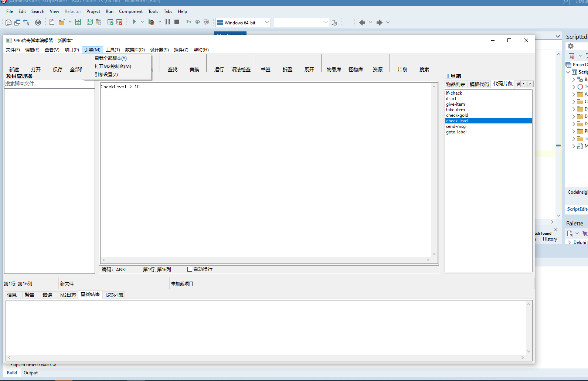Click the 语法检查 syntax check button
Image resolution: width=588 pixels, height=381 pixels.
point(241,69)
